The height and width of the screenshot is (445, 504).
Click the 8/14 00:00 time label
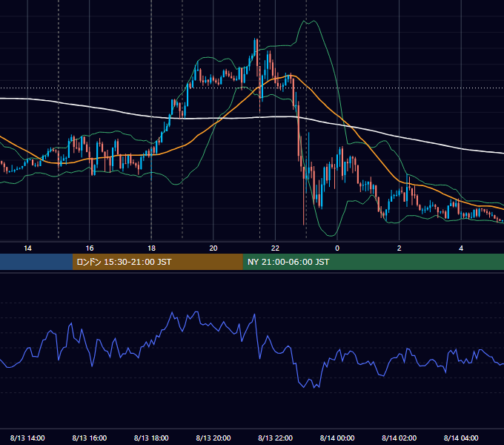[x=337, y=438]
